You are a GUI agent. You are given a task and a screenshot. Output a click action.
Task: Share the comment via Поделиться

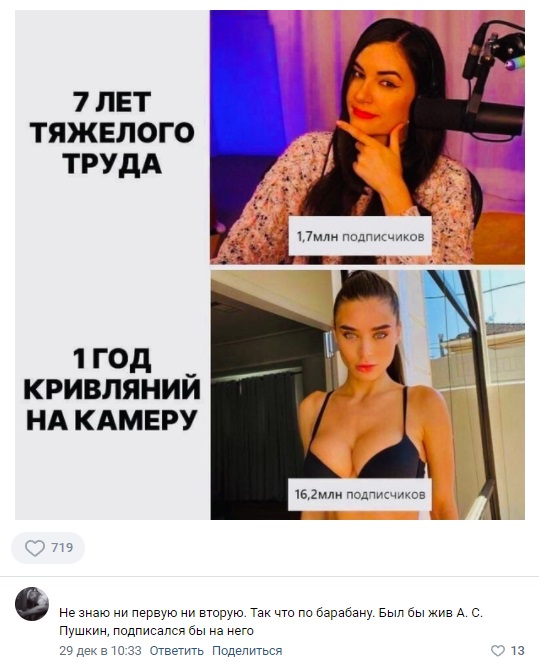[x=247, y=651]
